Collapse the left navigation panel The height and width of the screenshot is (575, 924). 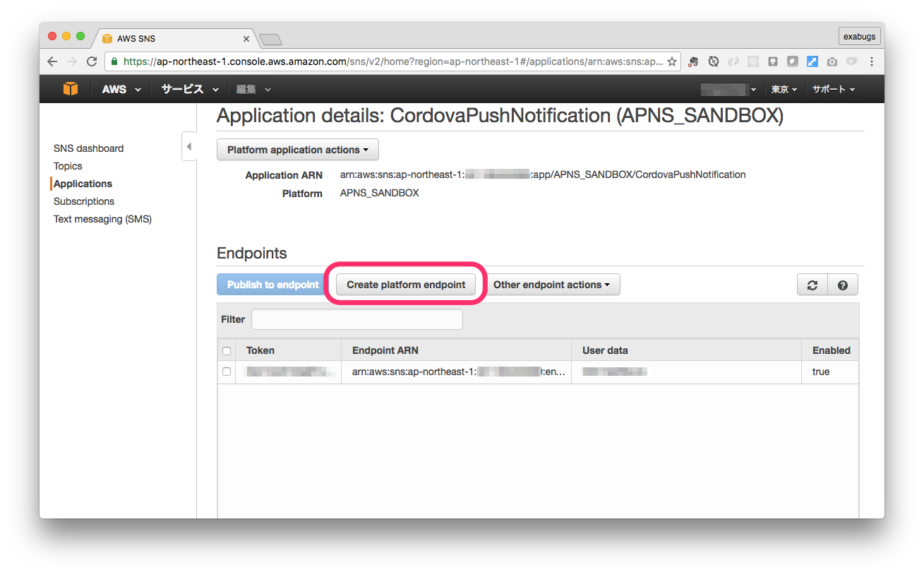(x=188, y=146)
